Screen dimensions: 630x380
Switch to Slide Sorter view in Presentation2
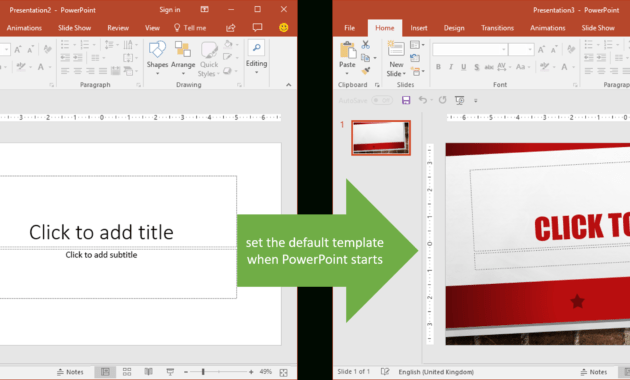coord(127,372)
